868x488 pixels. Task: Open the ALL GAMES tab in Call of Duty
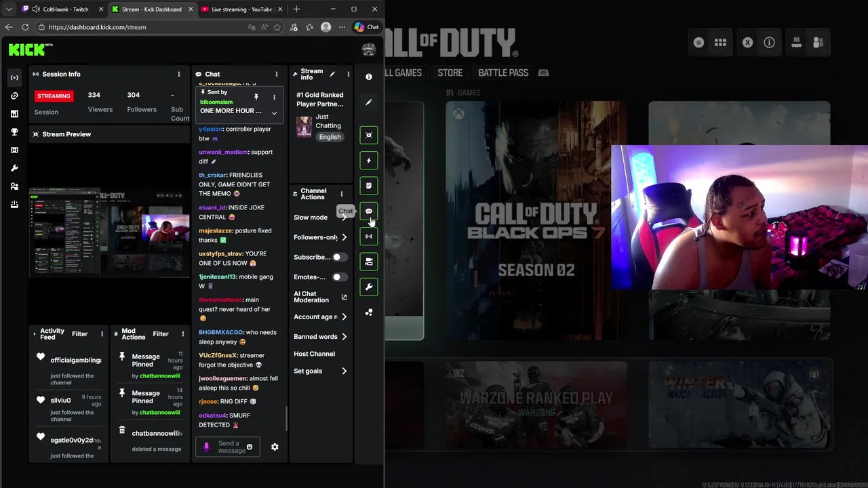[x=403, y=73]
